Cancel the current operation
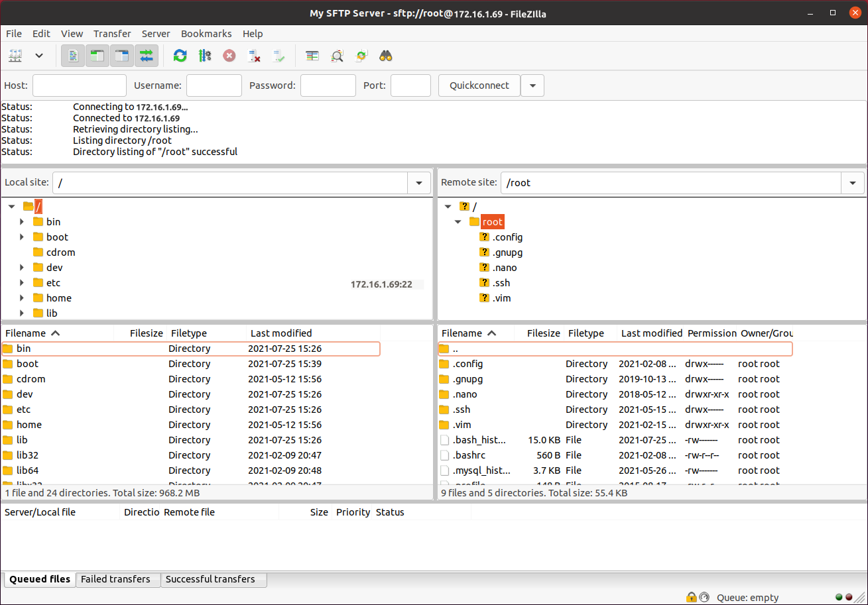 [229, 56]
